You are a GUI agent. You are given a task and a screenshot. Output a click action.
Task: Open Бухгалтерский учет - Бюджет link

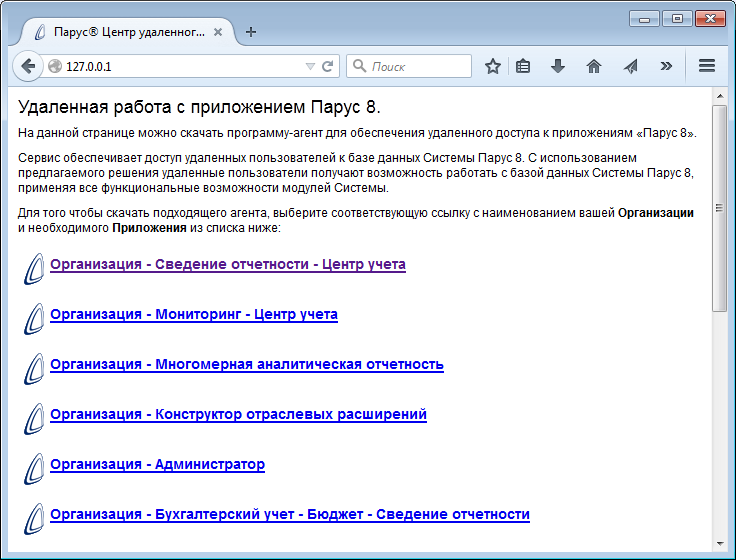coord(290,514)
